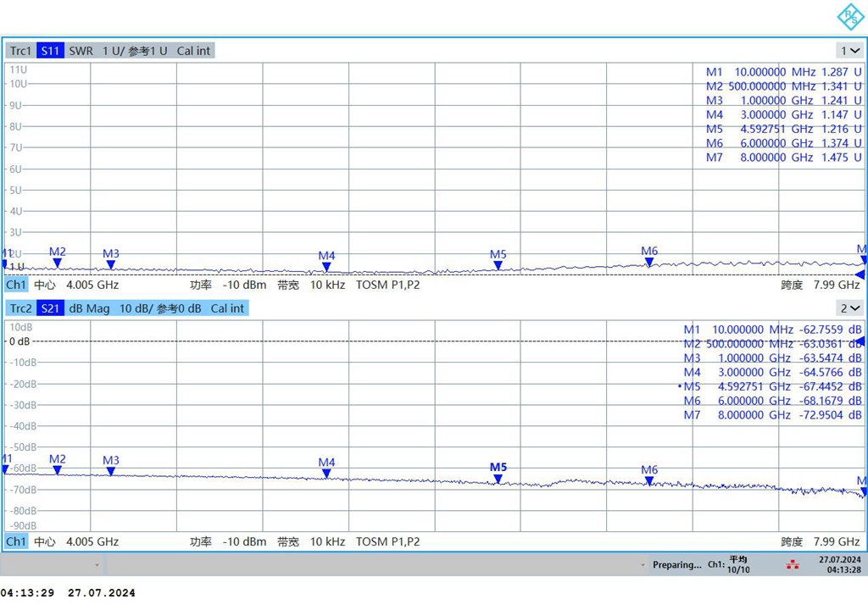The image size is (868, 610).
Task: Click the SWR format label on Trc1
Action: (x=81, y=51)
